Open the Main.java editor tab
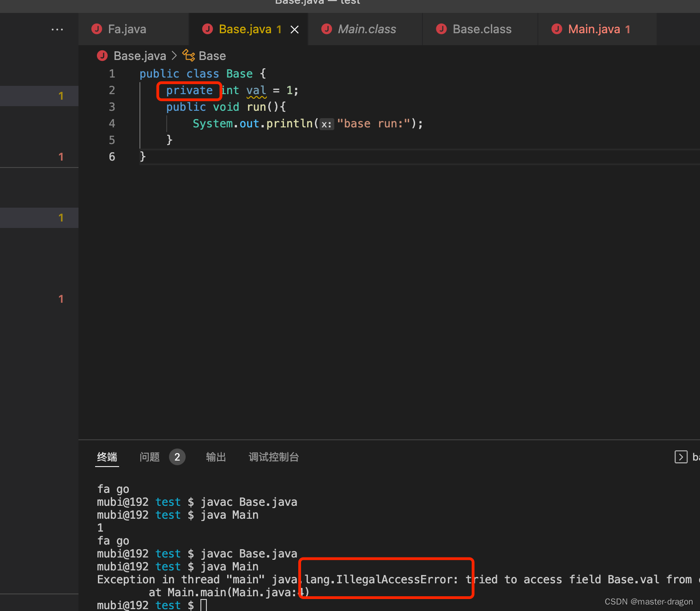The height and width of the screenshot is (611, 700). tap(597, 29)
